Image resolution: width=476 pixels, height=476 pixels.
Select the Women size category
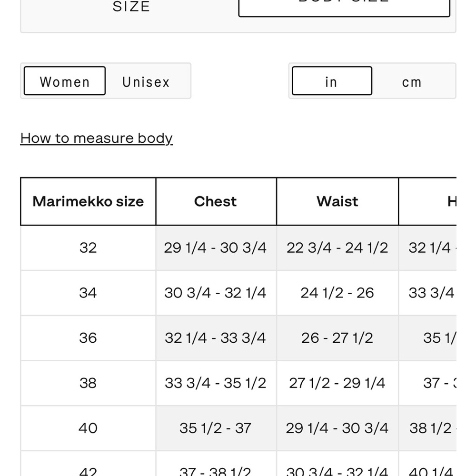pyautogui.click(x=65, y=81)
